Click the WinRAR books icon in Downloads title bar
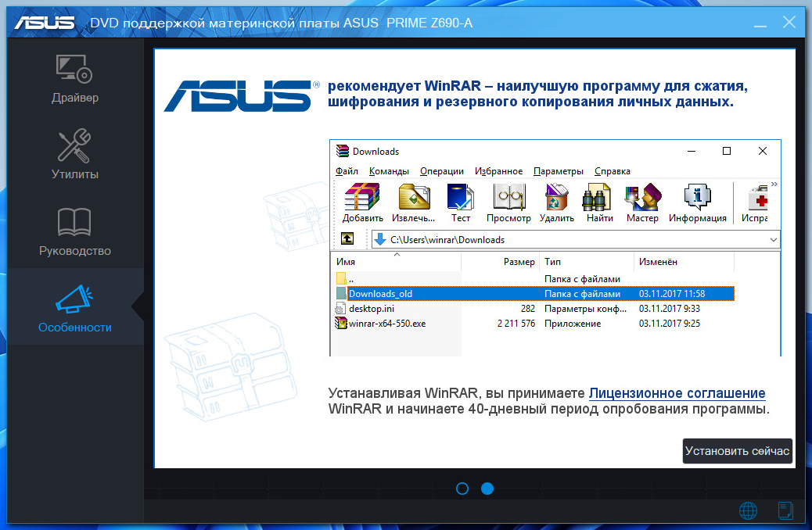Image resolution: width=812 pixels, height=530 pixels. (x=343, y=151)
